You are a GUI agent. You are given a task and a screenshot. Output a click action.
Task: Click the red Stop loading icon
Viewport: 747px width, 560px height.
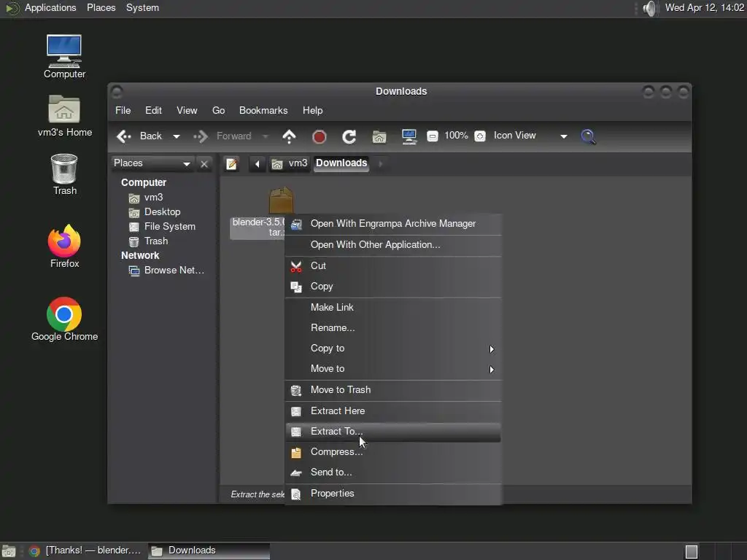click(x=320, y=137)
